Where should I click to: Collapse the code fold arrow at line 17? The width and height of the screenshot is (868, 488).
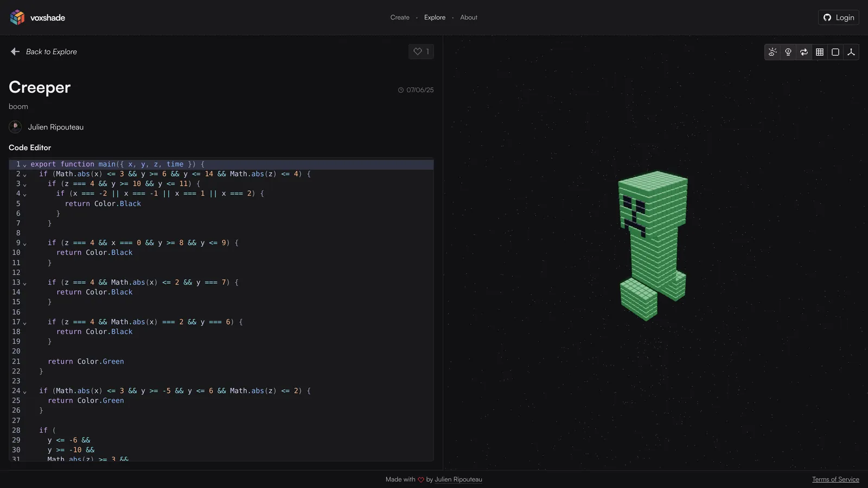pos(25,323)
